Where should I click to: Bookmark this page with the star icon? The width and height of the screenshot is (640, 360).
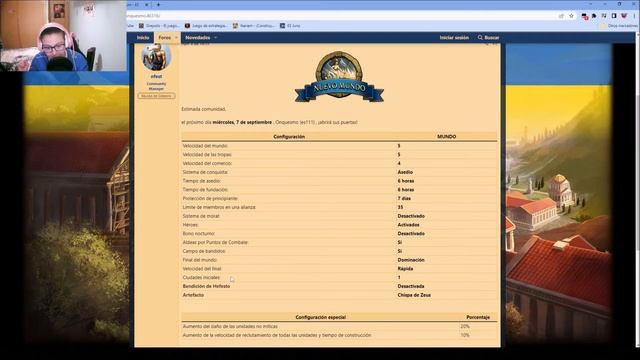point(571,16)
